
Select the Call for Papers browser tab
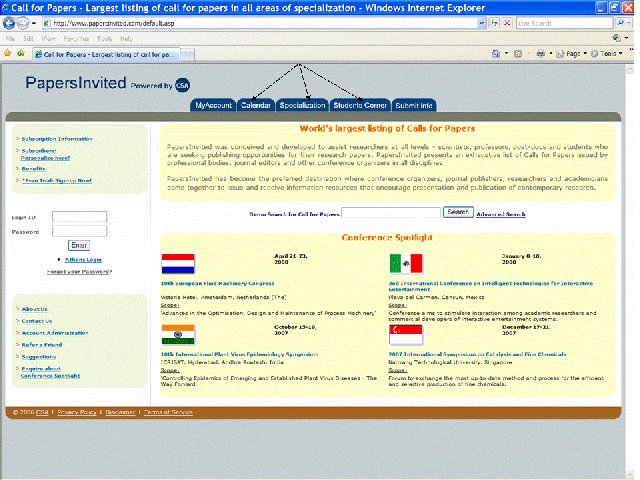106,54
